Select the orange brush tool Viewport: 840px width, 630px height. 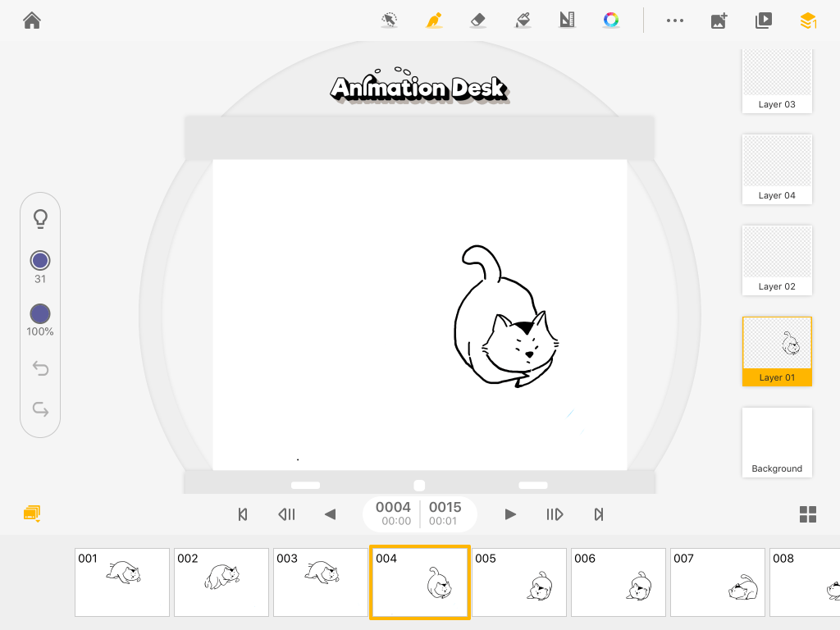434,21
